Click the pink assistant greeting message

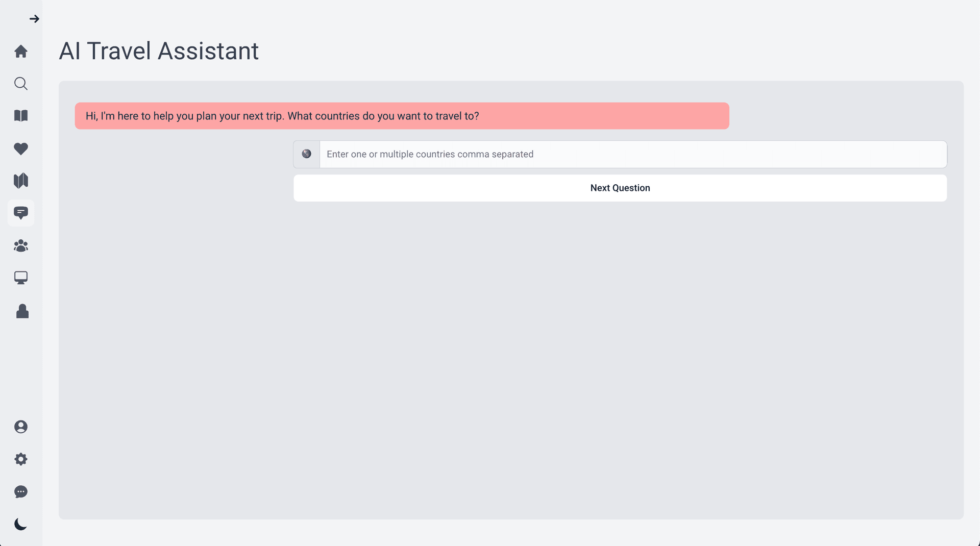coord(402,116)
